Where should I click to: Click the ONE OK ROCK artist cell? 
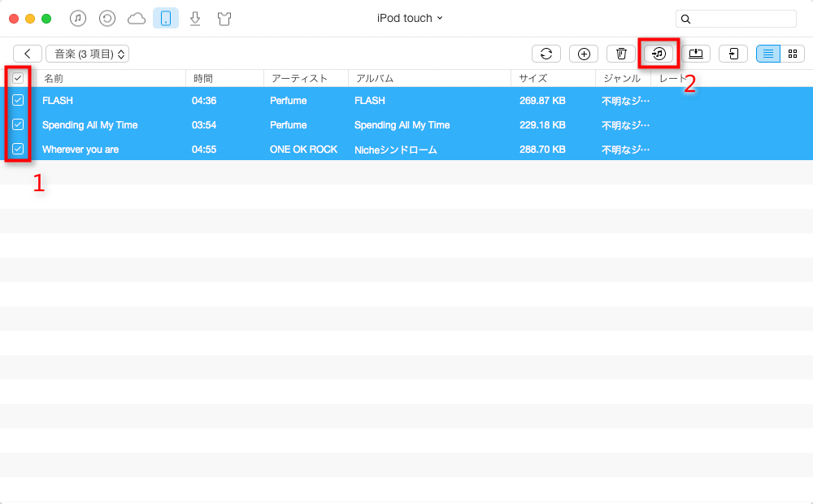click(x=303, y=150)
